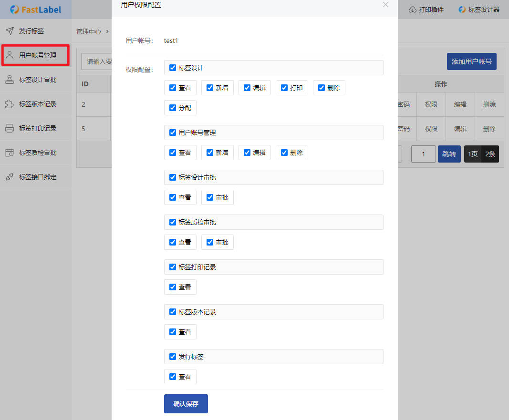
Task: Uncheck the 标签设计 group checkbox
Action: [x=173, y=68]
